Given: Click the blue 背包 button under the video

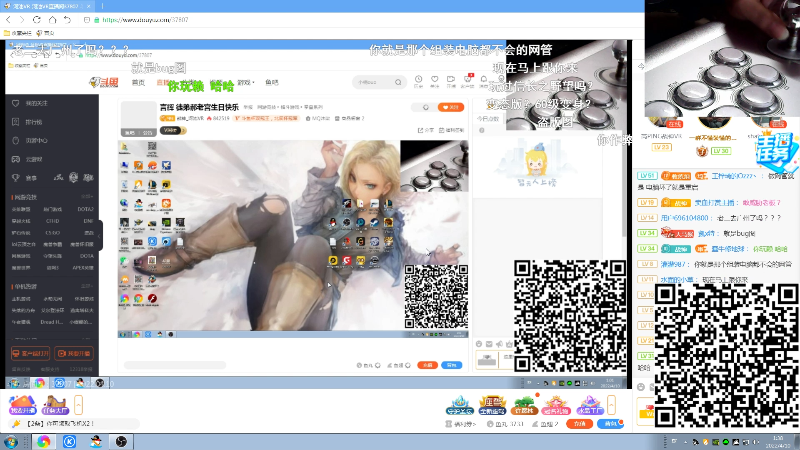Looking at the screenshot, I should click(452, 365).
